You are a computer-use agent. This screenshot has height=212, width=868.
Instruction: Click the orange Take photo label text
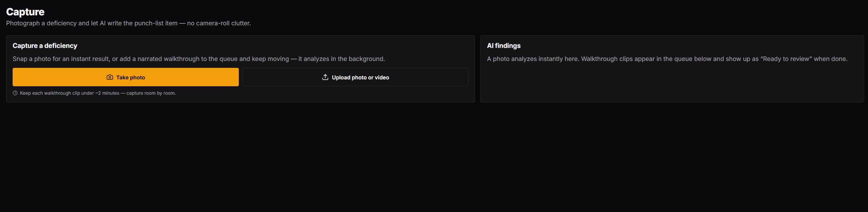point(131,77)
